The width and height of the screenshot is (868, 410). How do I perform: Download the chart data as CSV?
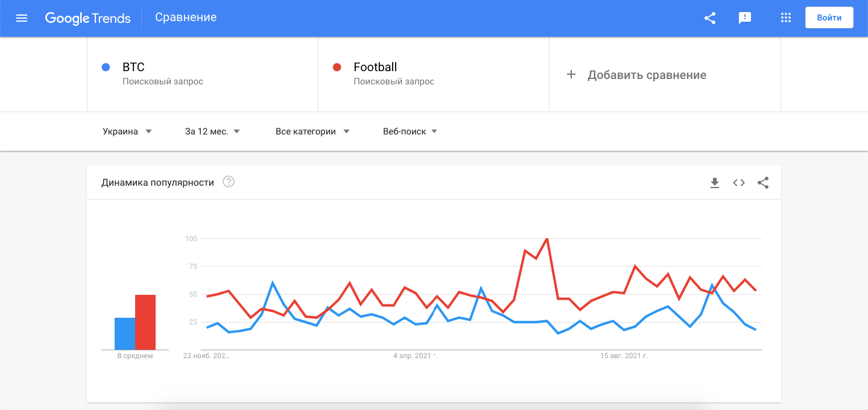point(715,183)
